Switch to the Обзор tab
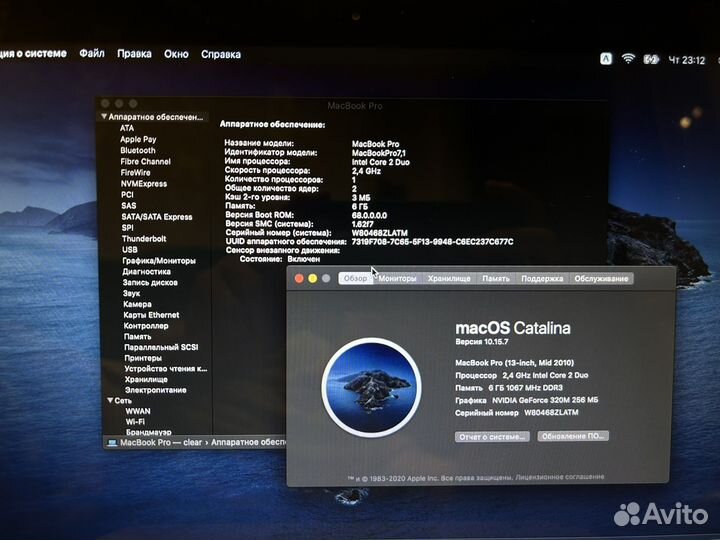720x540 pixels. coord(355,278)
